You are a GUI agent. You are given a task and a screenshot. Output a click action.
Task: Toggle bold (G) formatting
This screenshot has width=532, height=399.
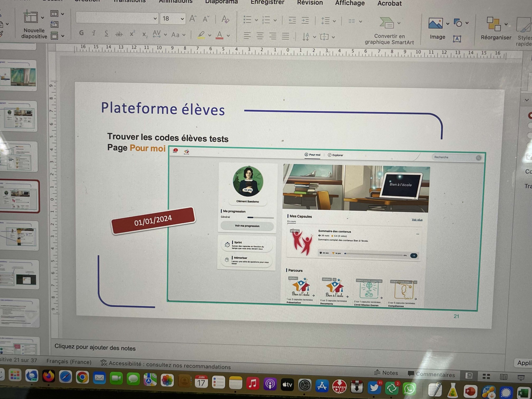tap(81, 33)
